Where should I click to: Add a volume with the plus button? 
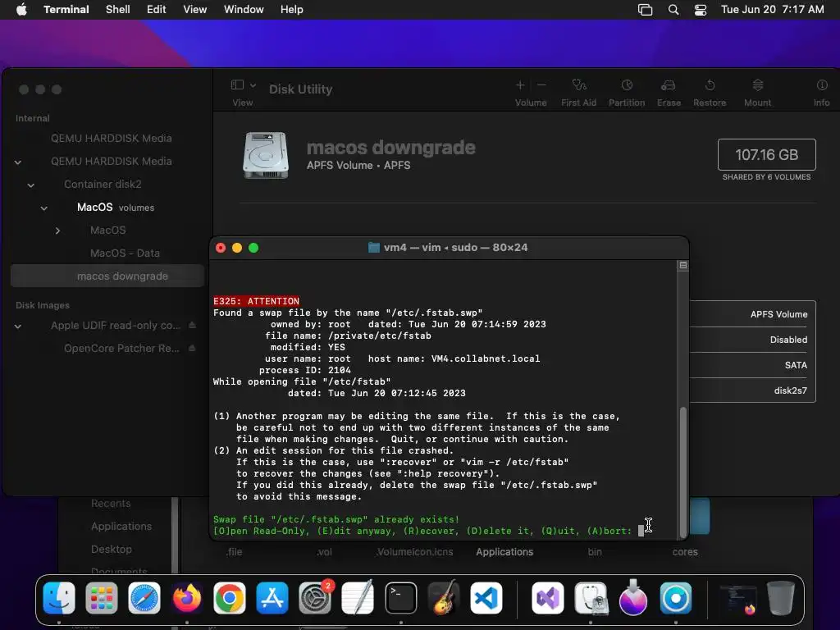520,85
